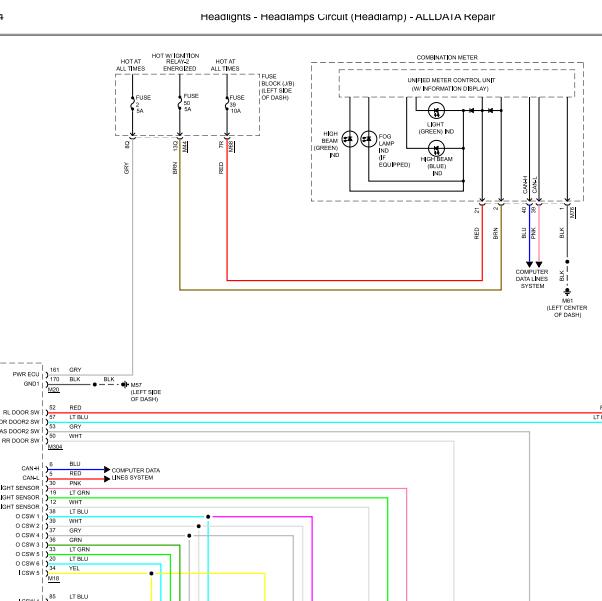Click the HIGH BEAM (GREEN) IND lamp symbol
The height and width of the screenshot is (601, 602).
pos(349,139)
